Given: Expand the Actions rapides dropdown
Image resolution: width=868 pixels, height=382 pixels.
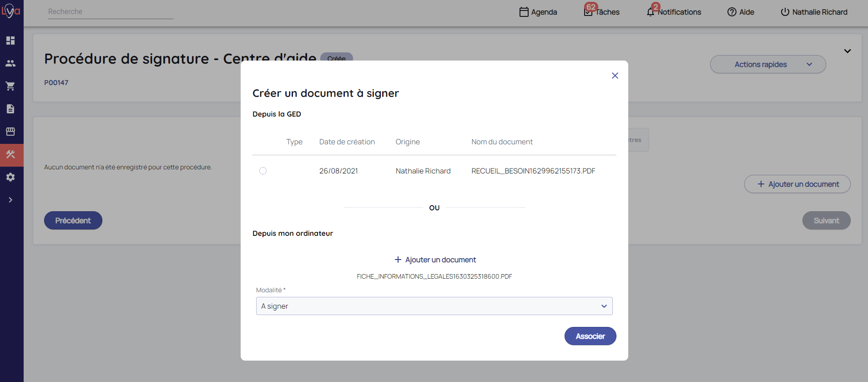Looking at the screenshot, I should 767,65.
